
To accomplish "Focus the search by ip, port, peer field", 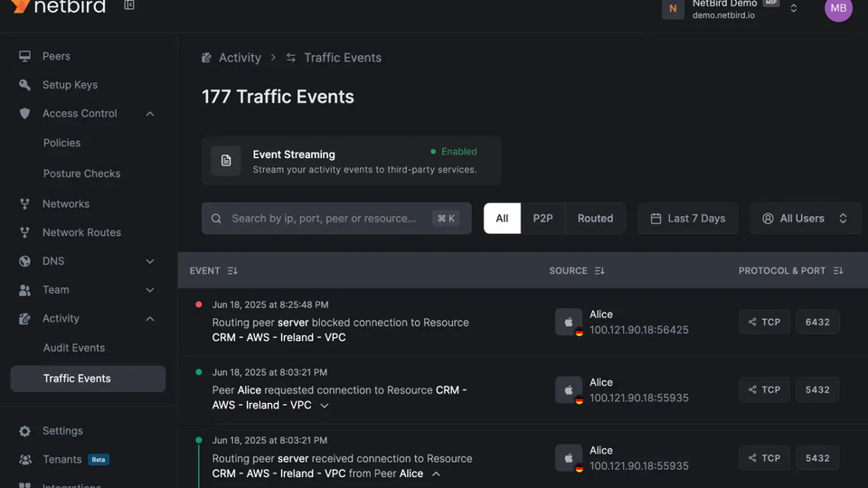I will click(336, 219).
